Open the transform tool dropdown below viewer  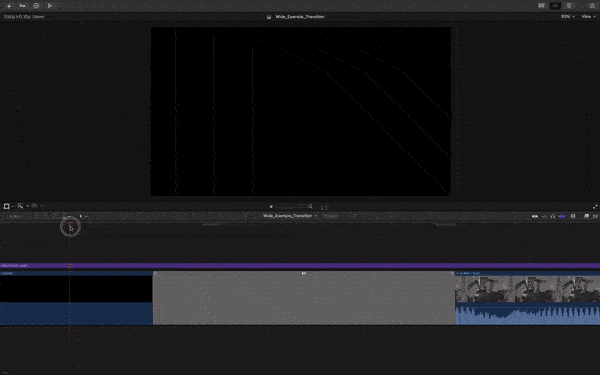8,206
